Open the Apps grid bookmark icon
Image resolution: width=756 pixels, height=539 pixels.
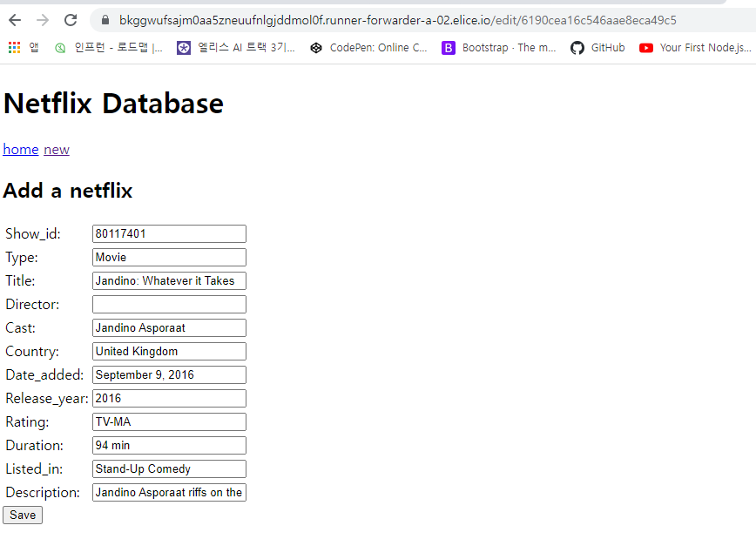(x=15, y=47)
